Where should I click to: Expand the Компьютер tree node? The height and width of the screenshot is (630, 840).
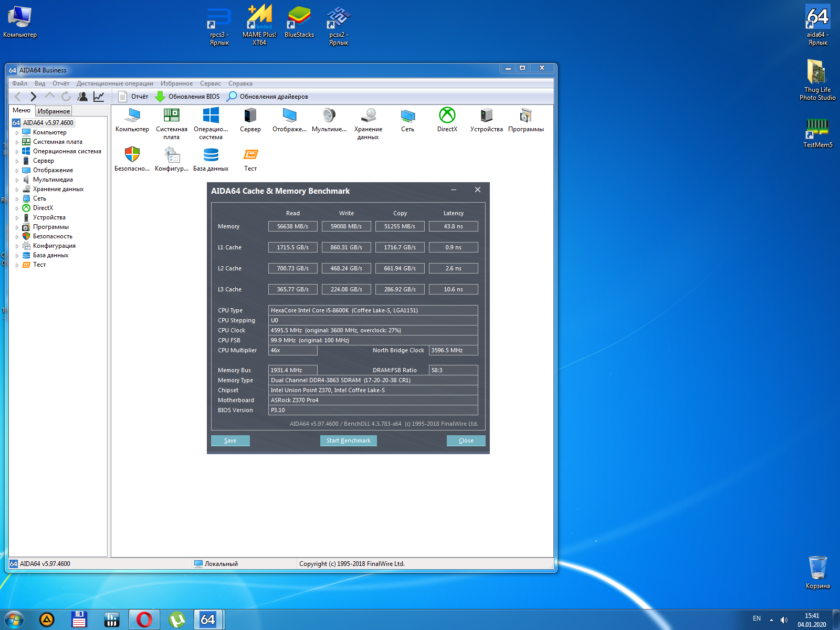[17, 133]
